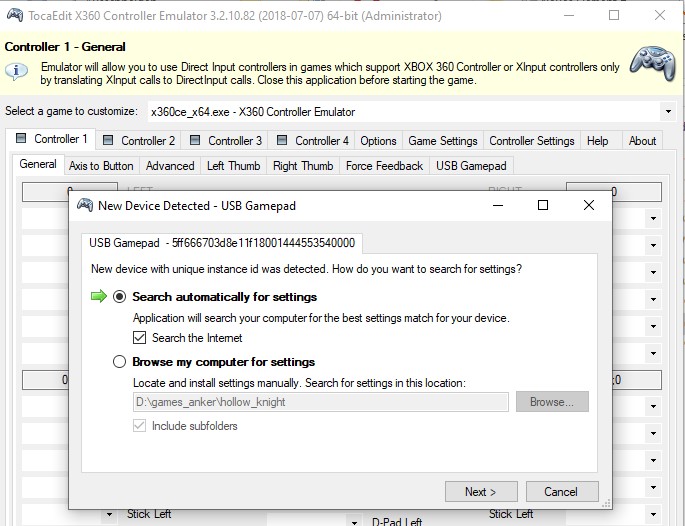The width and height of the screenshot is (685, 526).
Task: Open the Game Settings tab
Action: click(x=442, y=141)
